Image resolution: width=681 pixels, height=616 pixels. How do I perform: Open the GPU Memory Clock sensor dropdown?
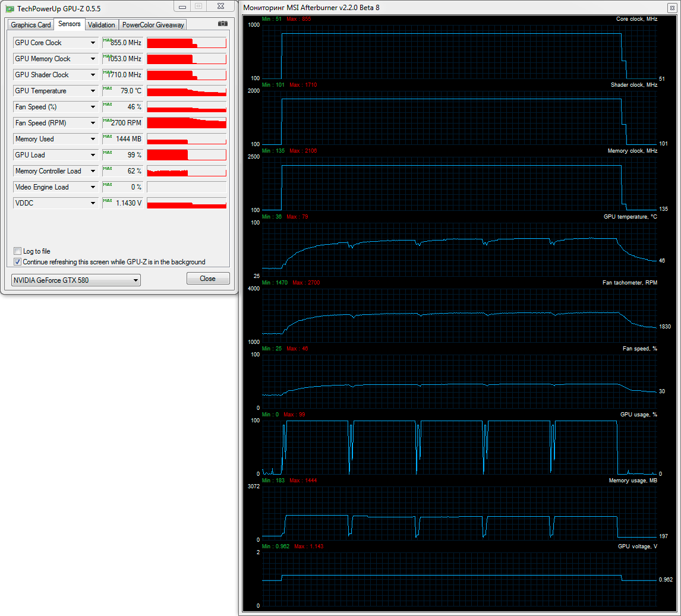coord(93,59)
